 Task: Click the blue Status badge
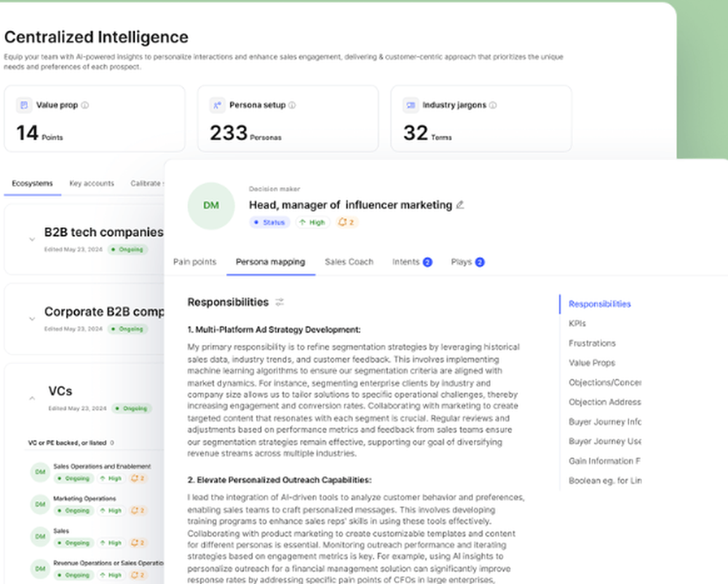click(x=269, y=223)
